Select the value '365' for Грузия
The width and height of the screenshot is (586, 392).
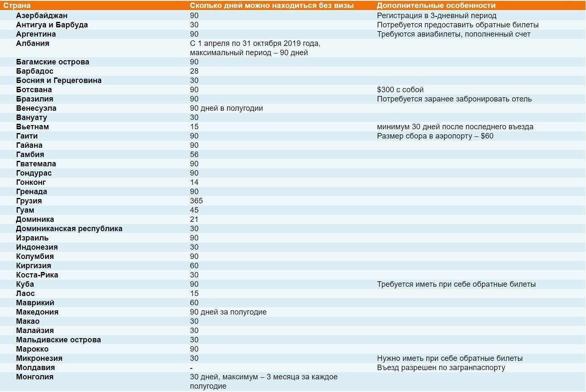point(196,201)
